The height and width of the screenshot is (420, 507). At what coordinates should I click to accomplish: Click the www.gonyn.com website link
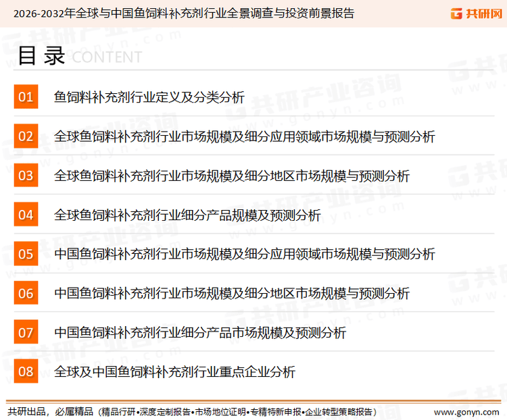pyautogui.click(x=466, y=413)
